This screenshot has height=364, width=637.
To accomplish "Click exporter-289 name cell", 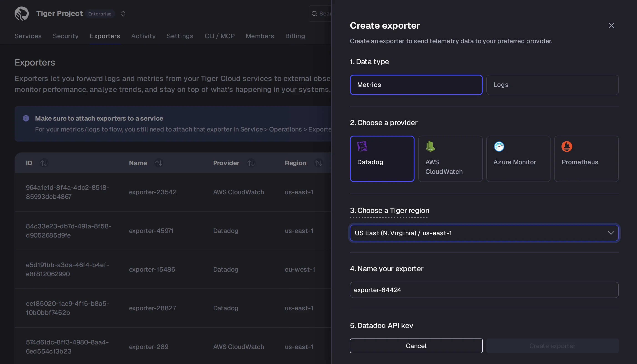I will [x=149, y=347].
